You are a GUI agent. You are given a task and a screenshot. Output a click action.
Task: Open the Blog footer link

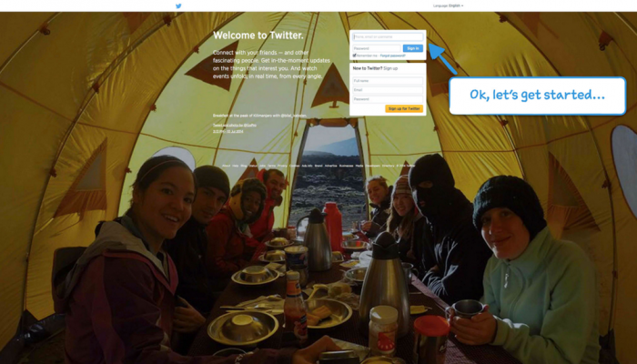point(244,166)
